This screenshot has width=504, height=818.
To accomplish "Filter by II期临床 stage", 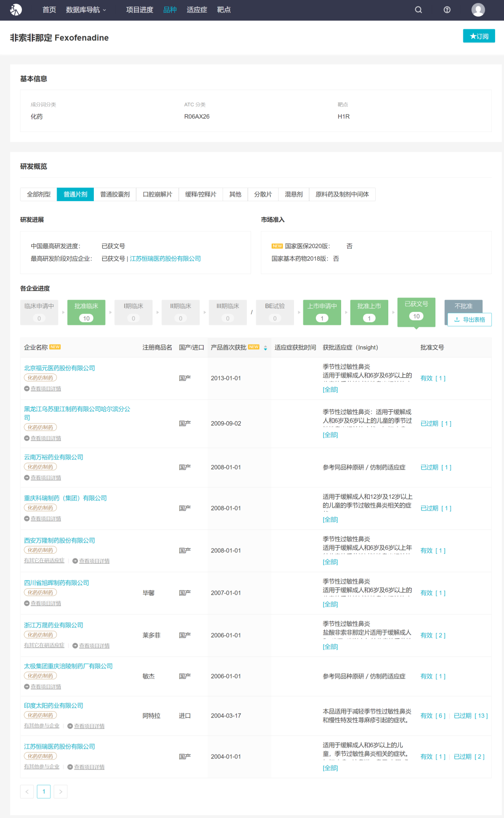I will pyautogui.click(x=181, y=312).
